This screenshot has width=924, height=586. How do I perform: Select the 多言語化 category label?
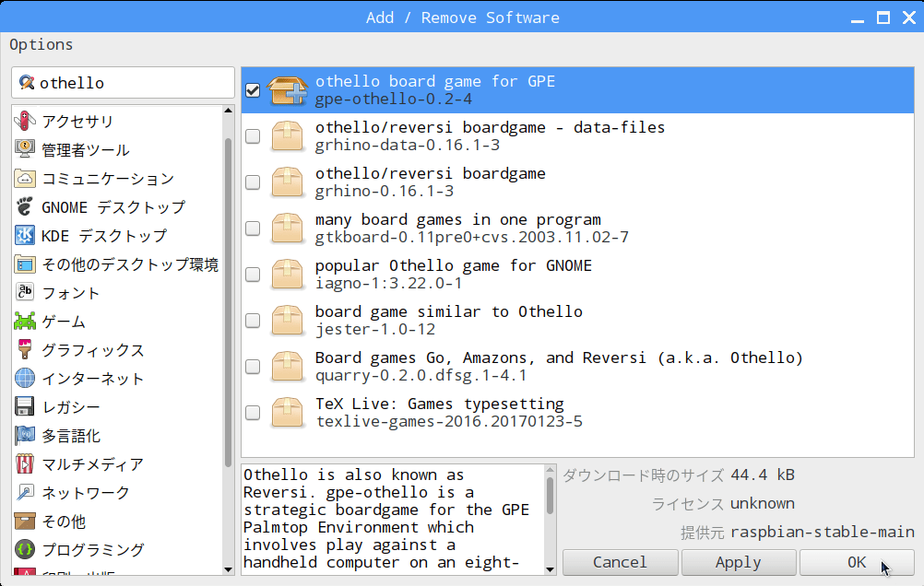click(x=71, y=436)
